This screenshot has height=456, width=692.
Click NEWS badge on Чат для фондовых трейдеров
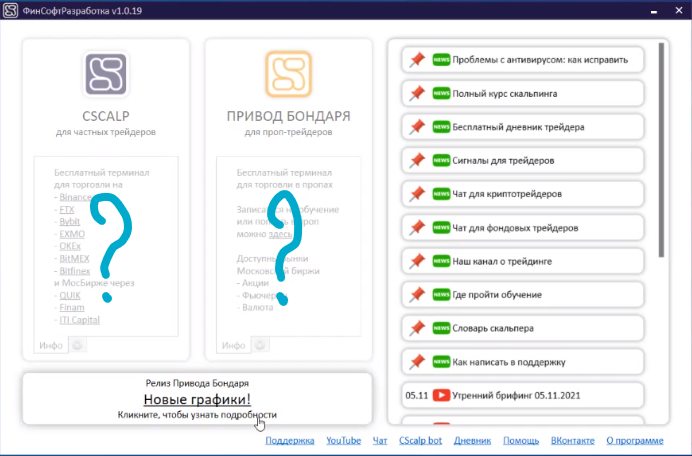tap(441, 228)
